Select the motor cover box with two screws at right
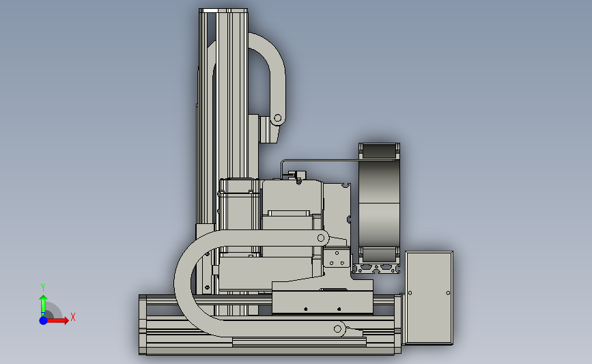This screenshot has height=364, width=592. coord(429,298)
